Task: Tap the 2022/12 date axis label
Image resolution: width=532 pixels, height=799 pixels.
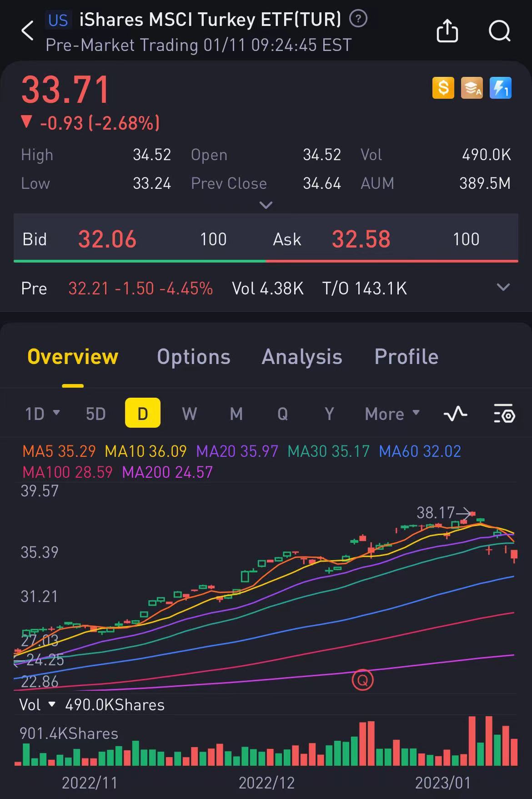Action: 266,783
